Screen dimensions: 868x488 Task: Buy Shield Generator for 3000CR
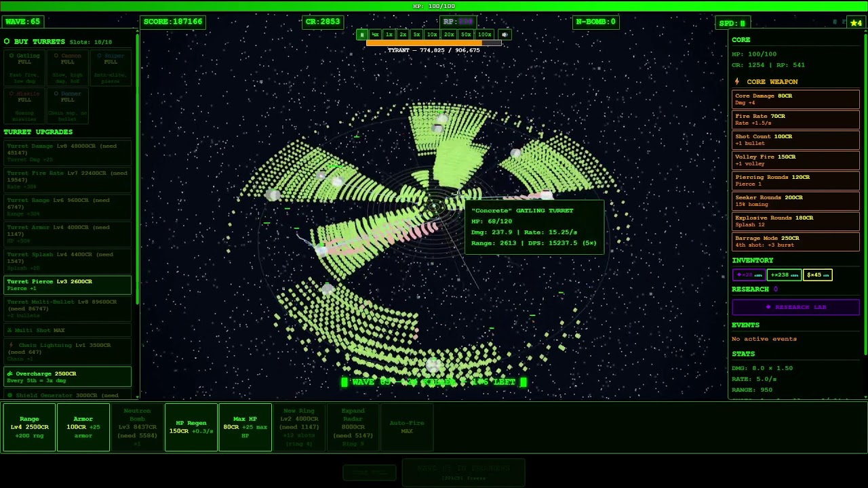tap(67, 394)
